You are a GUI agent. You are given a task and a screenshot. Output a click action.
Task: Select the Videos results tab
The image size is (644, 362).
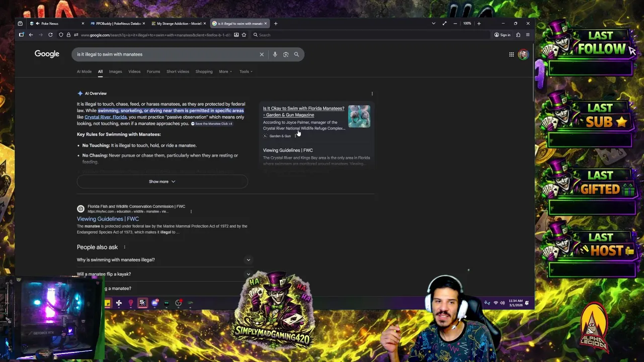click(134, 71)
